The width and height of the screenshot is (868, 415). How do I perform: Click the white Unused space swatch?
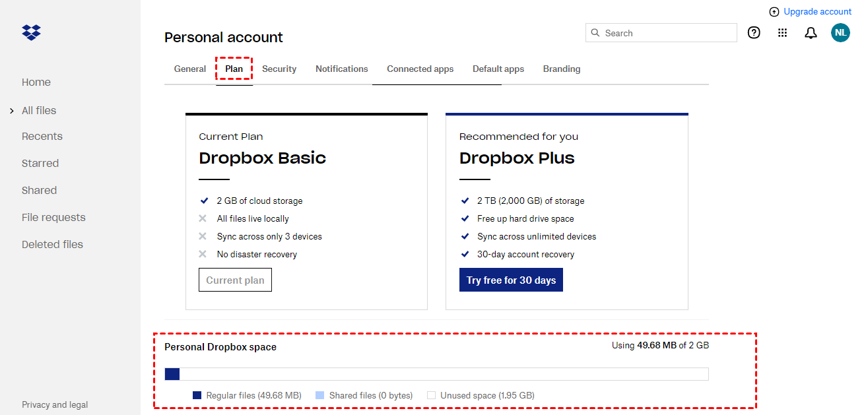coord(431,396)
